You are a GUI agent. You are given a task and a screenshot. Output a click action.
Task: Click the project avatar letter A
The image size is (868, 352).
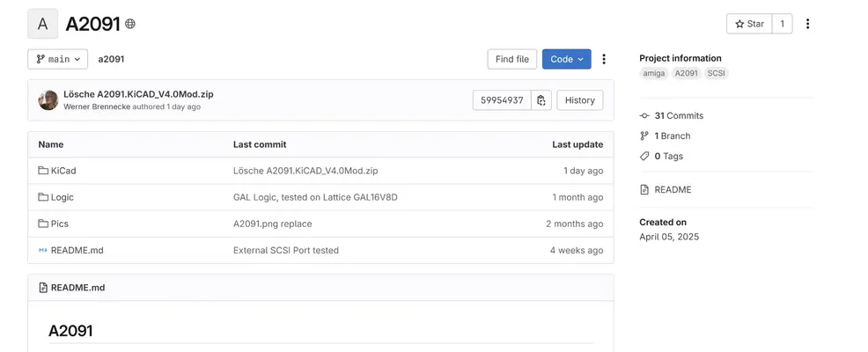tap(42, 24)
